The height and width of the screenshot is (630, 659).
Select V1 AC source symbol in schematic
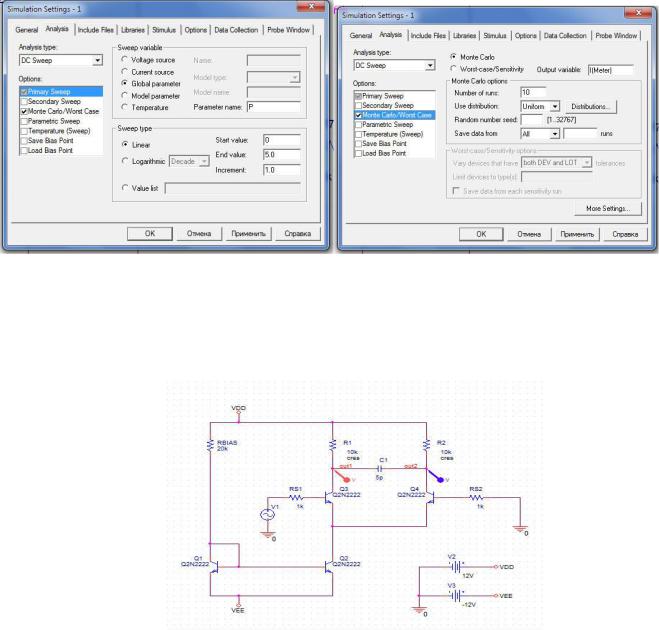pyautogui.click(x=267, y=514)
